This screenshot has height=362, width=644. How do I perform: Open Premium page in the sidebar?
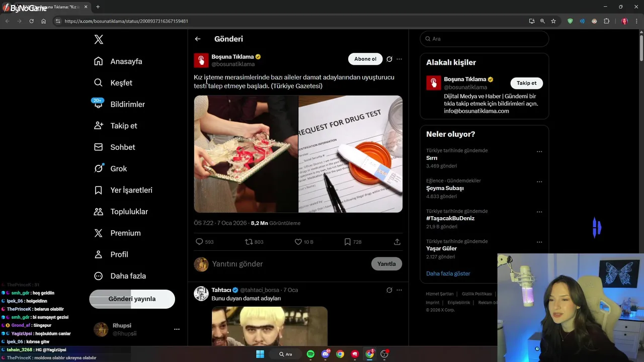[x=118, y=233]
